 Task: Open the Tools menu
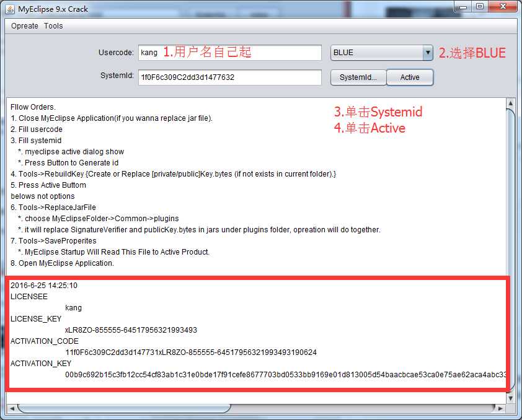(53, 26)
